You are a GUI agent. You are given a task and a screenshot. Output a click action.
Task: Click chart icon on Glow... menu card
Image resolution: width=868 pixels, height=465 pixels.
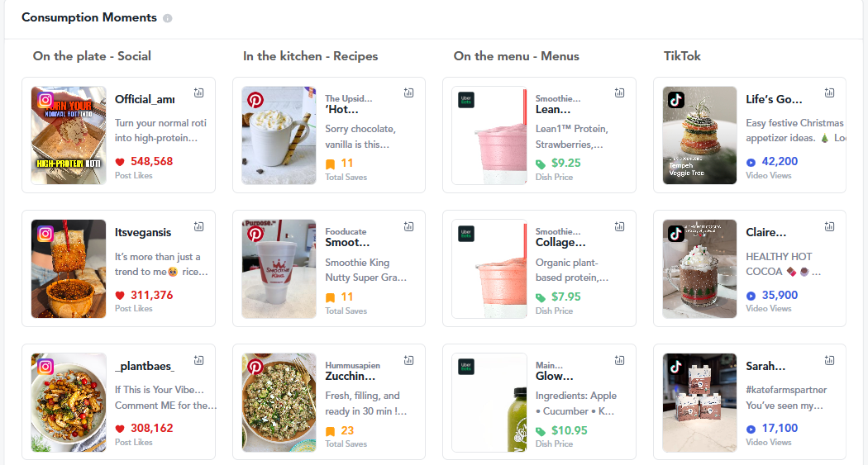(619, 360)
